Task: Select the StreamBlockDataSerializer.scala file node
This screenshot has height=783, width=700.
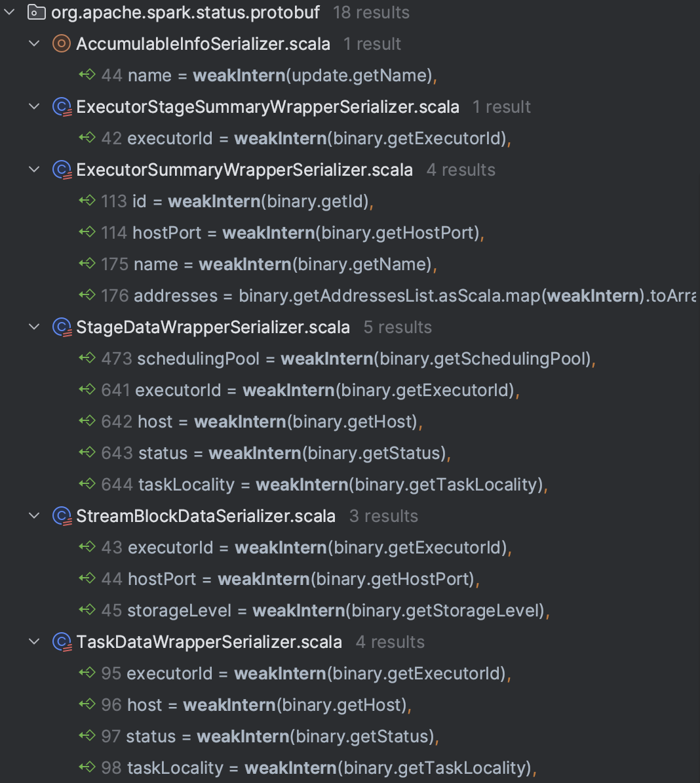Action: tap(206, 516)
